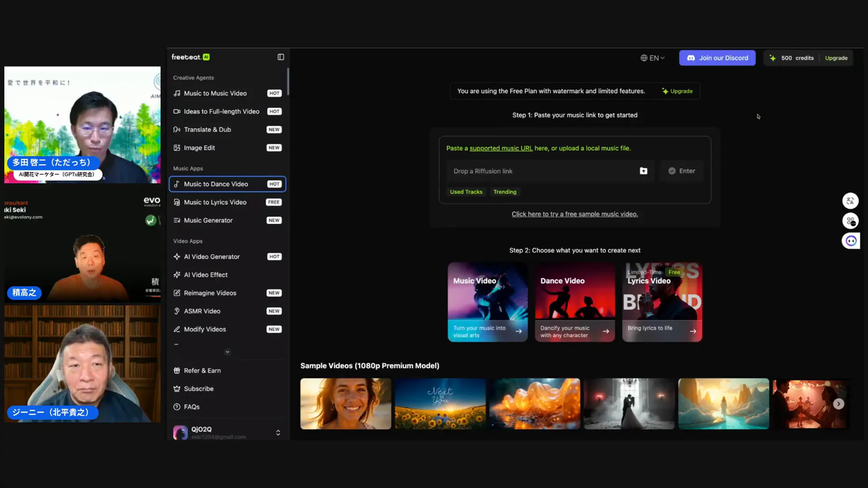Open the golden mountains river sample video
This screenshot has width=868, height=488.
pyautogui.click(x=723, y=404)
